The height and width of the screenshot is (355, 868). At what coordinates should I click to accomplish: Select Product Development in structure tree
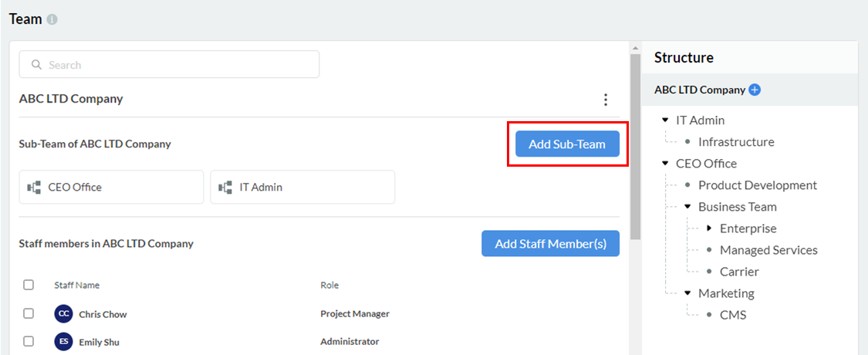757,185
